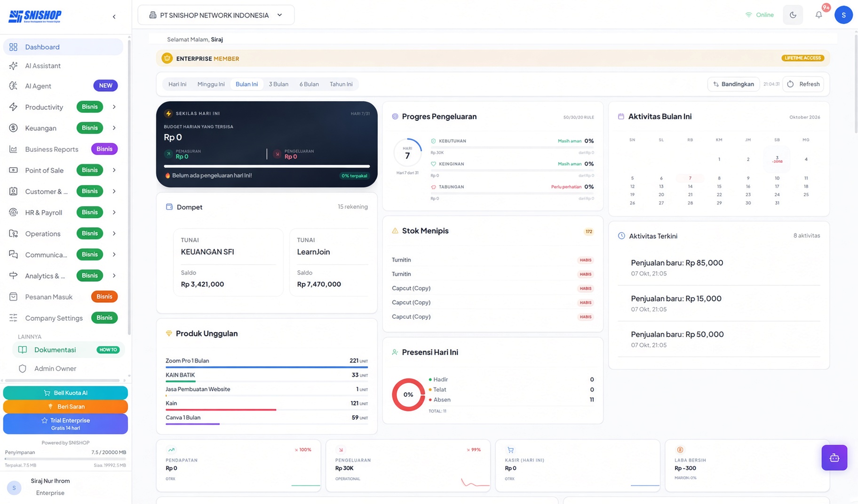
Task: Click the Enterprise Member crown icon
Action: (167, 58)
